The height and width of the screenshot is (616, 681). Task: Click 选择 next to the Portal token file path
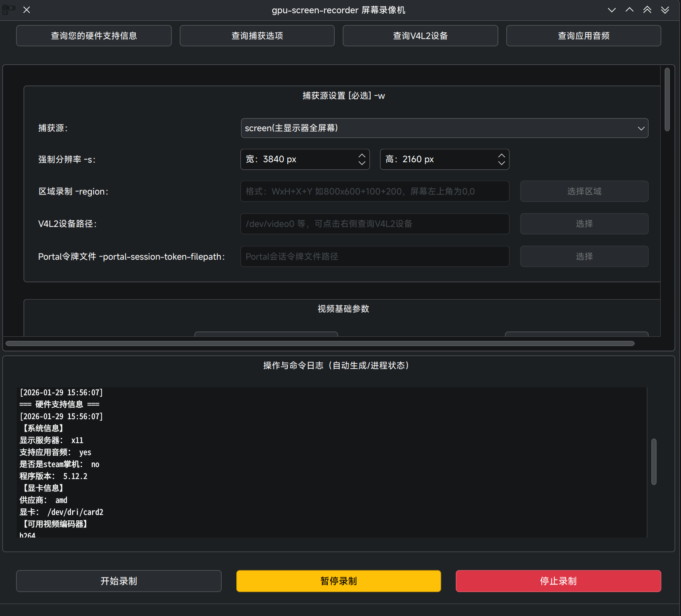(584, 256)
